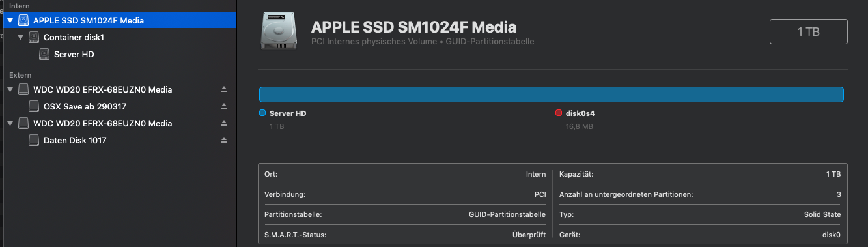Screen dimensions: 868x247
Task: Eject the Daten Disk 1017 volume
Action: click(224, 140)
